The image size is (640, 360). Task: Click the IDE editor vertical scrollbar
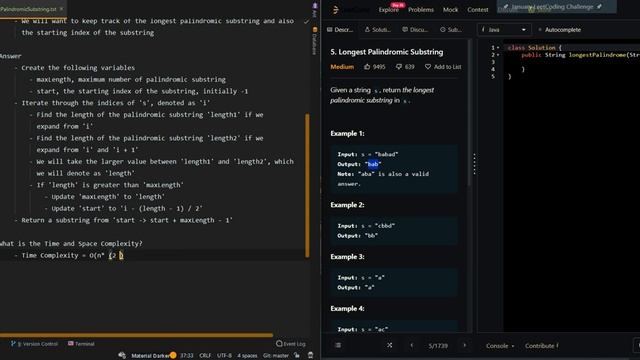(x=307, y=186)
